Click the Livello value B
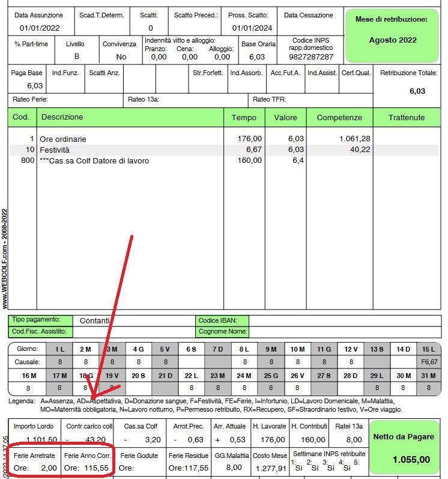The height and width of the screenshot is (479, 448). 76,56
